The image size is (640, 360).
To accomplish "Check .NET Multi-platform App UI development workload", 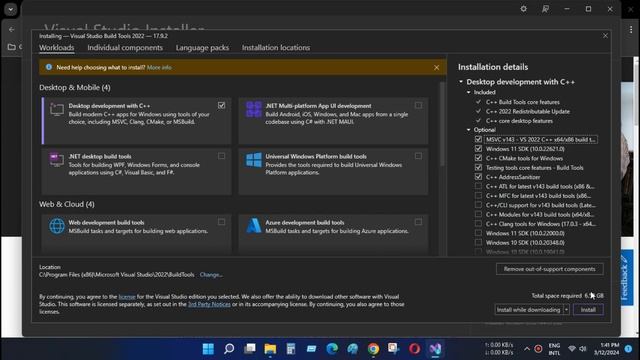I will (x=418, y=105).
